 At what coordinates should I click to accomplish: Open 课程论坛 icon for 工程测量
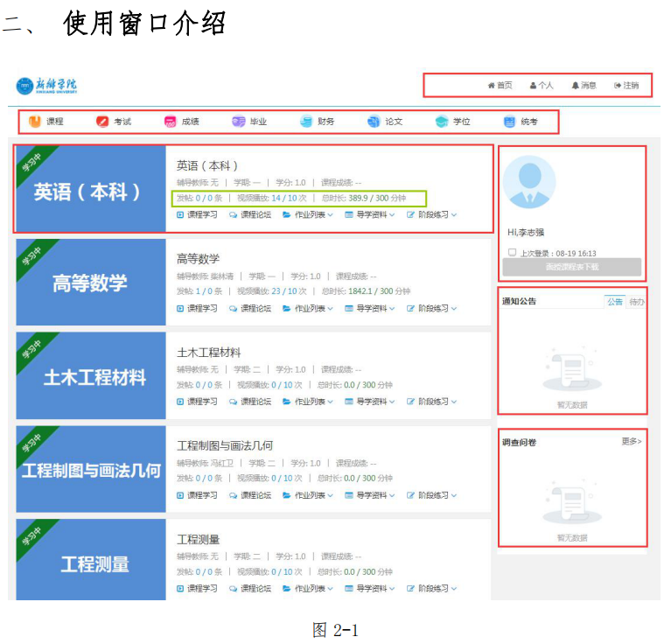pos(233,589)
